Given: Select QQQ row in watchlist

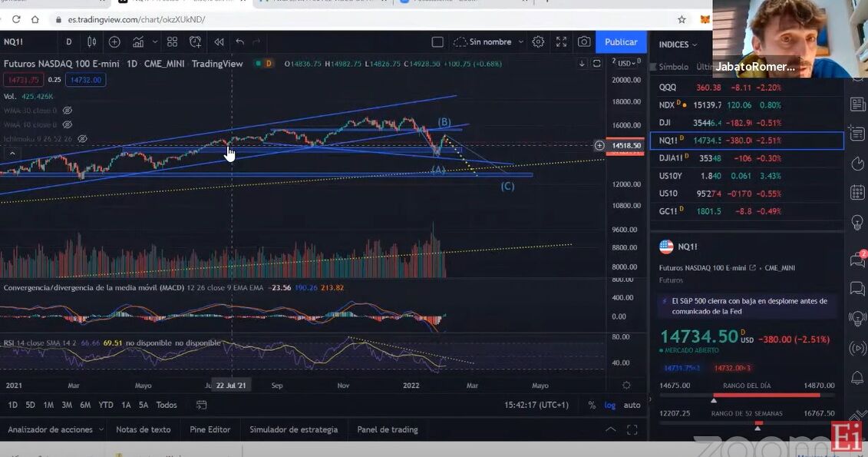Looking at the screenshot, I should pyautogui.click(x=747, y=87).
